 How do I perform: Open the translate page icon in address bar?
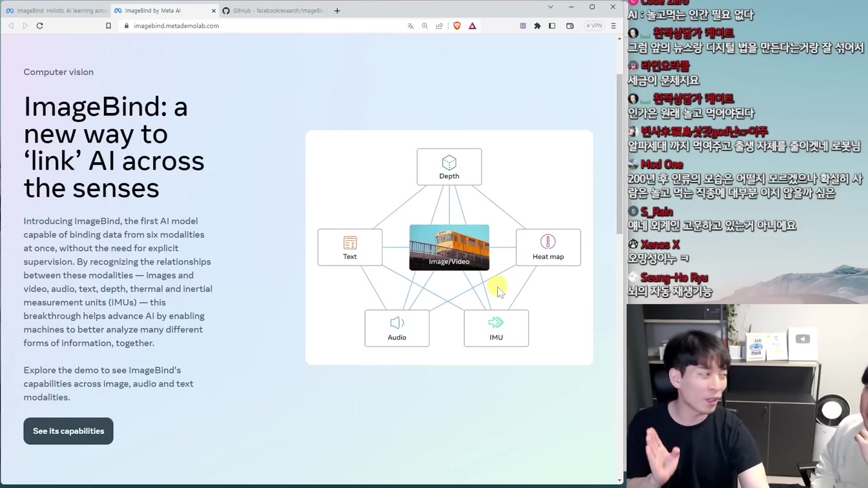click(410, 26)
